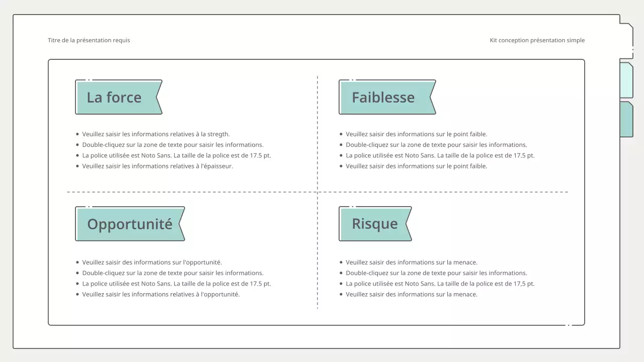Viewport: 644px width, 362px height.
Task: Click the horizontal dashed divider line
Action: (x=201, y=192)
